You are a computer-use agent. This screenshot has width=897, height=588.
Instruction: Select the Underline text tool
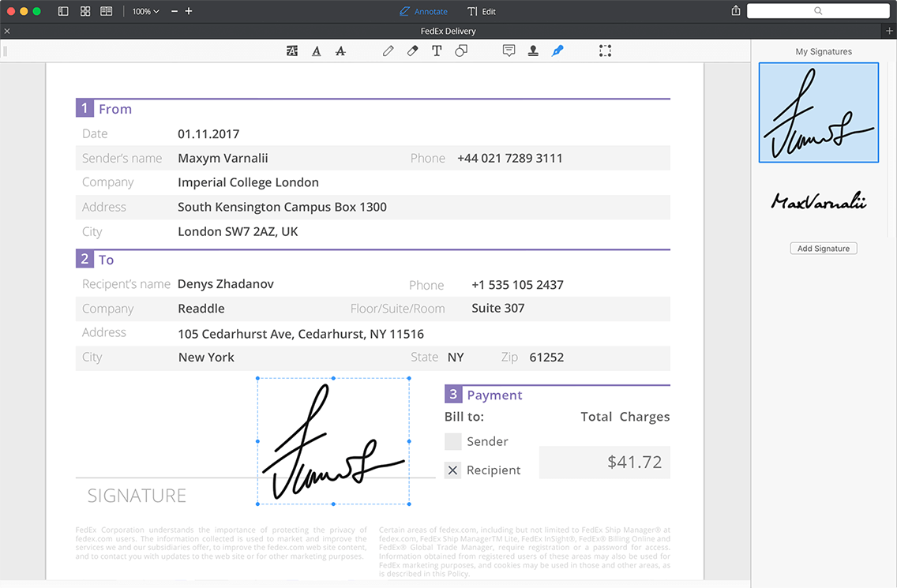click(317, 51)
